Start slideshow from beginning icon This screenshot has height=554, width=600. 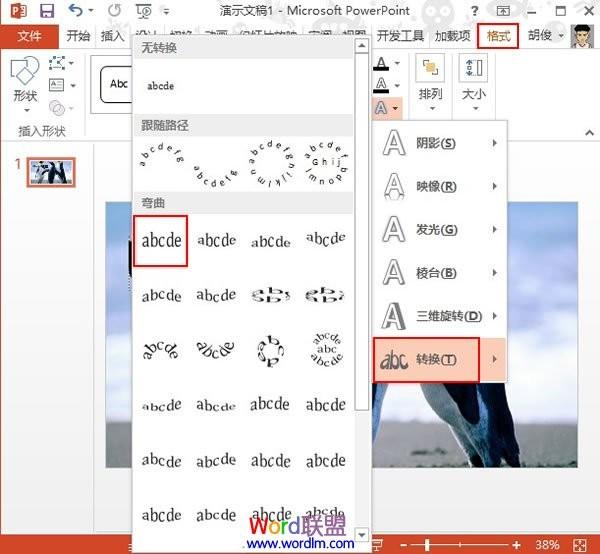coord(144,11)
